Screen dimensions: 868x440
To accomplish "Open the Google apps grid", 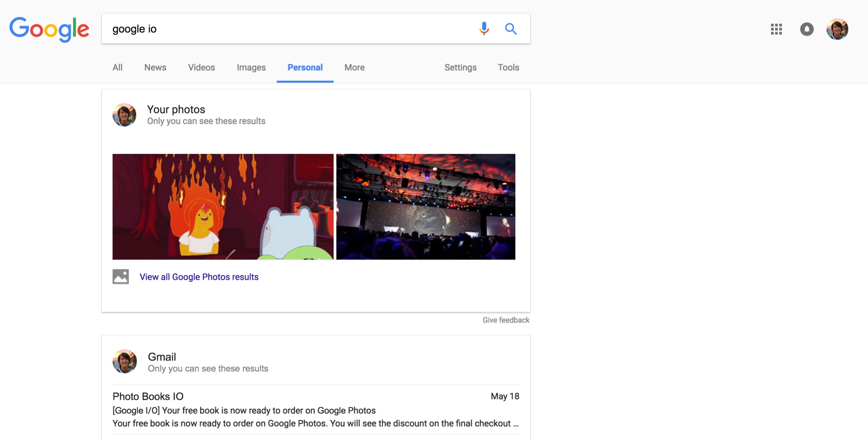I will coord(776,29).
